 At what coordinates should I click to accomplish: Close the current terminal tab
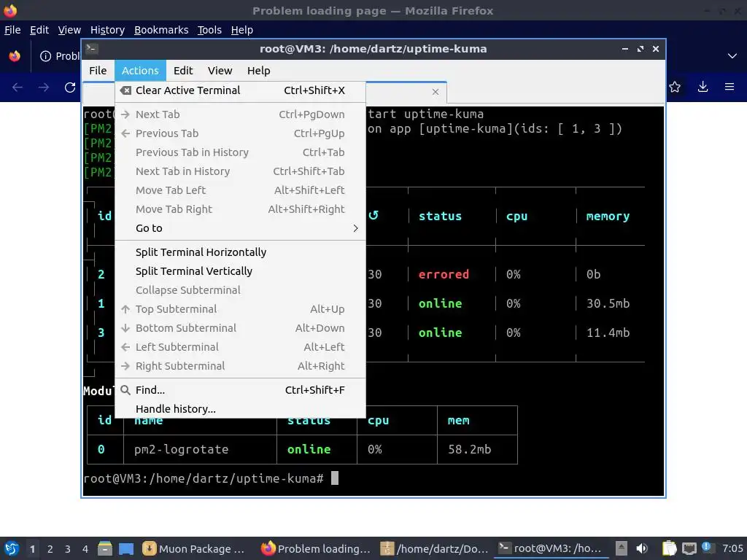pos(435,92)
